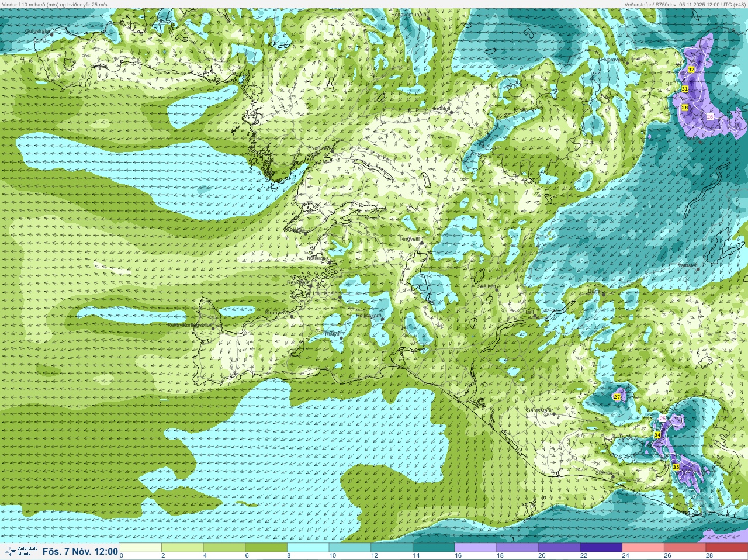Click the 'Veðurstofan/IS750dev' run timestamp text
This screenshot has width=748, height=560.
(x=685, y=4)
